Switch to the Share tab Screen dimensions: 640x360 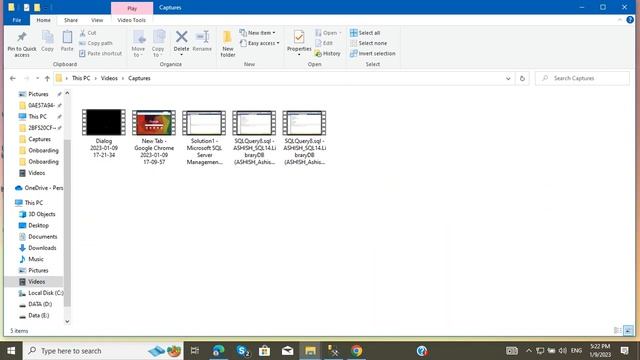(71, 20)
